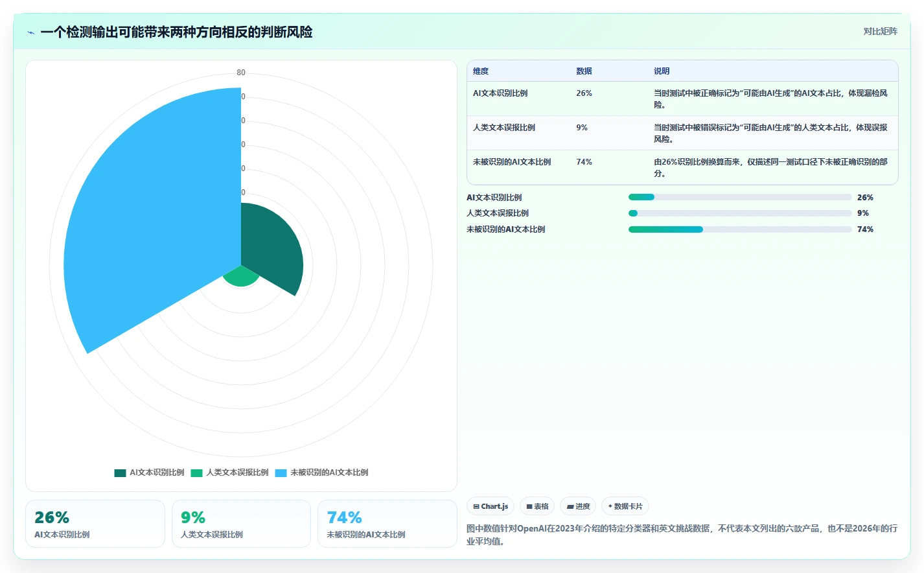Viewport: 924px width, 573px height.
Task: Click the 进度 chip
Action: tap(578, 506)
